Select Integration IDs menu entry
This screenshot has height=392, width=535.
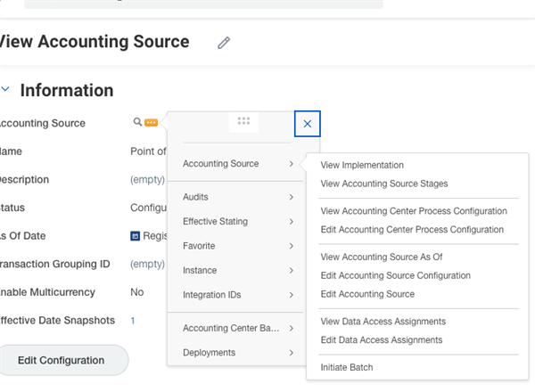[x=212, y=295]
